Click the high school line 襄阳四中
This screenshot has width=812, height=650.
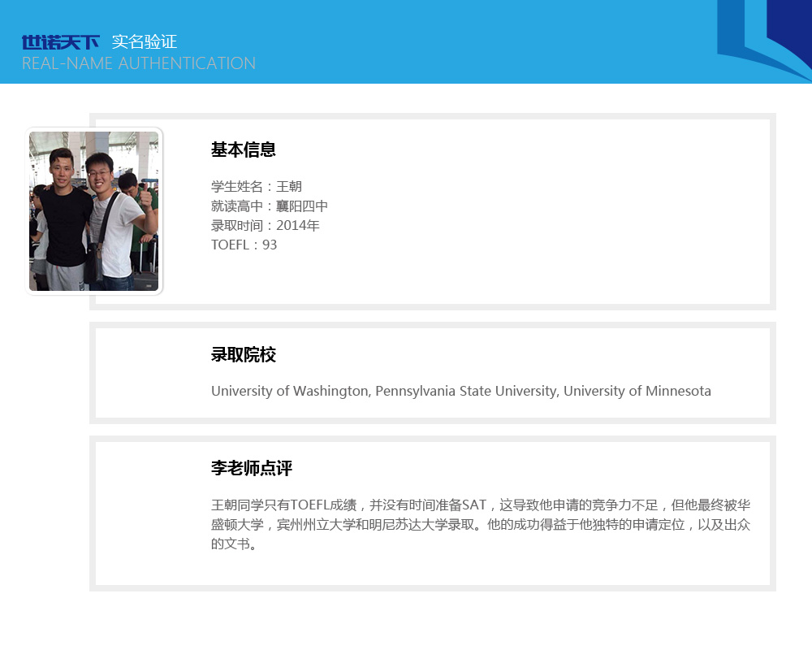click(270, 206)
